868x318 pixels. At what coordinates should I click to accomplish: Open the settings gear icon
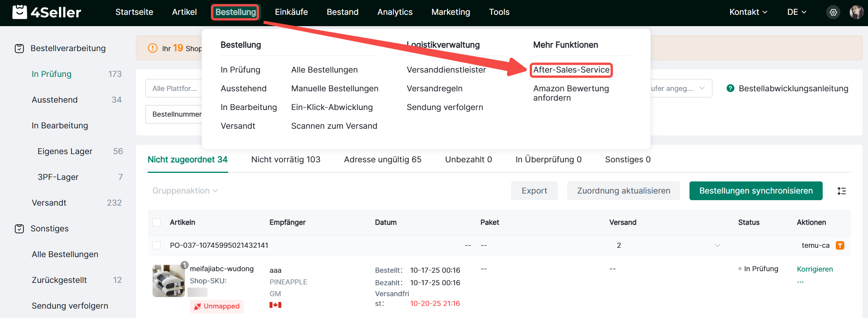[833, 12]
